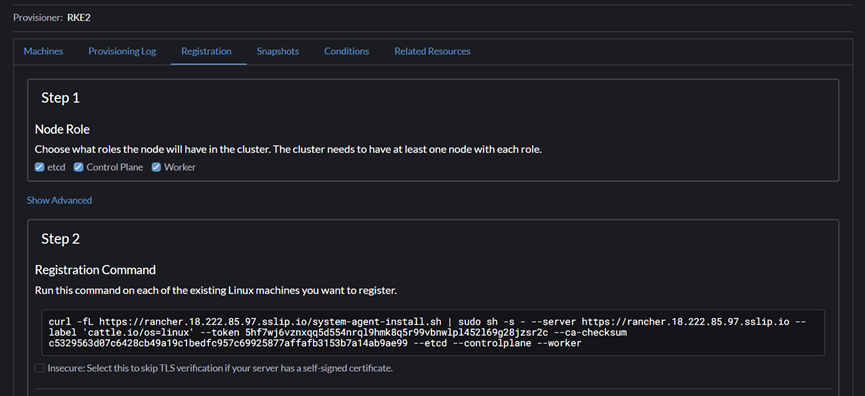Uncheck the etcd role checkbox
The height and width of the screenshot is (396, 865).
tap(40, 167)
